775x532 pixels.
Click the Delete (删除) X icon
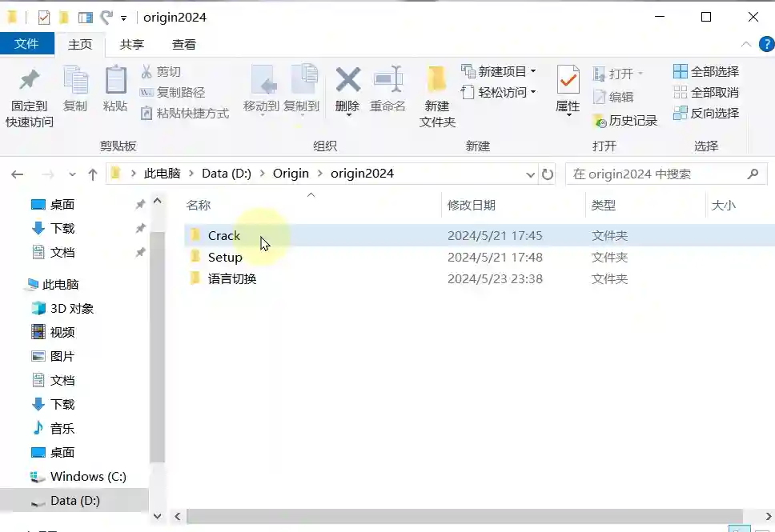(348, 79)
